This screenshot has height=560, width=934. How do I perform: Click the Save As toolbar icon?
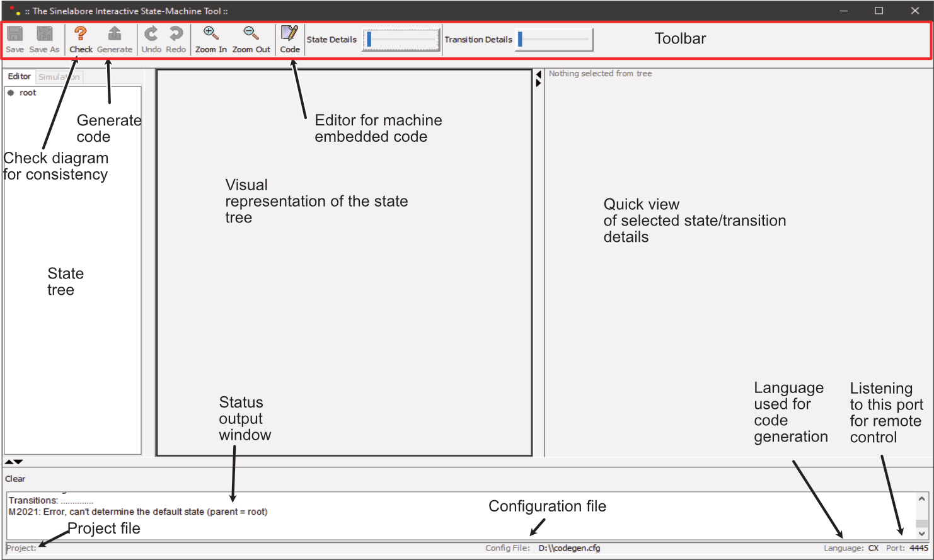(44, 35)
